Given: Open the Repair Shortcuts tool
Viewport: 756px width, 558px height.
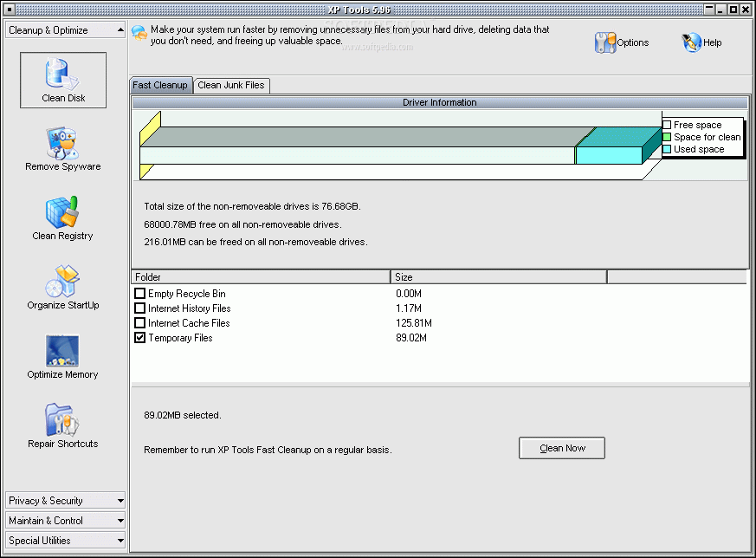Looking at the screenshot, I should coord(62,425).
